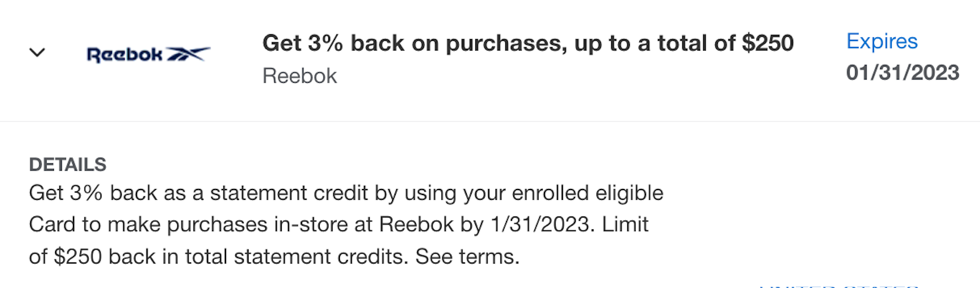Click the Reebok wordmark text in the logo
The image size is (980, 288).
tap(125, 55)
